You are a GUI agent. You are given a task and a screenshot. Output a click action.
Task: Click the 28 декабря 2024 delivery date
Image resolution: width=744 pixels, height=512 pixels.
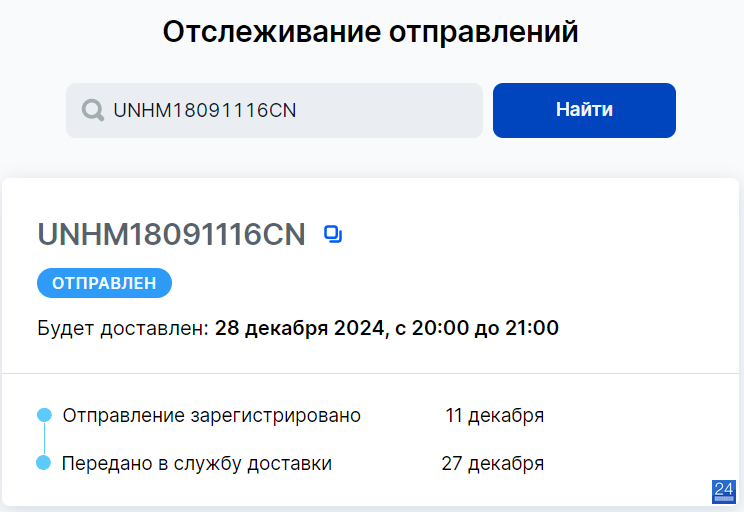click(x=299, y=328)
